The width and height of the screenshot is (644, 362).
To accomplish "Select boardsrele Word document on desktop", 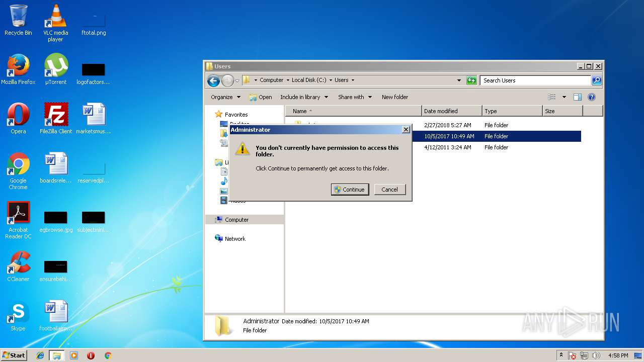I will tap(56, 168).
